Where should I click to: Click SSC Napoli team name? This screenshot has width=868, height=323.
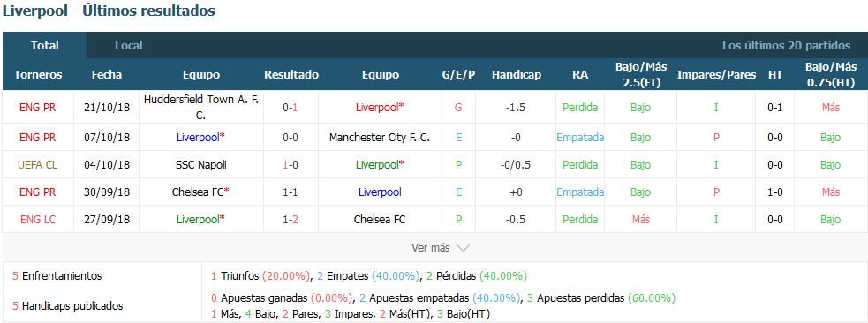(201, 165)
